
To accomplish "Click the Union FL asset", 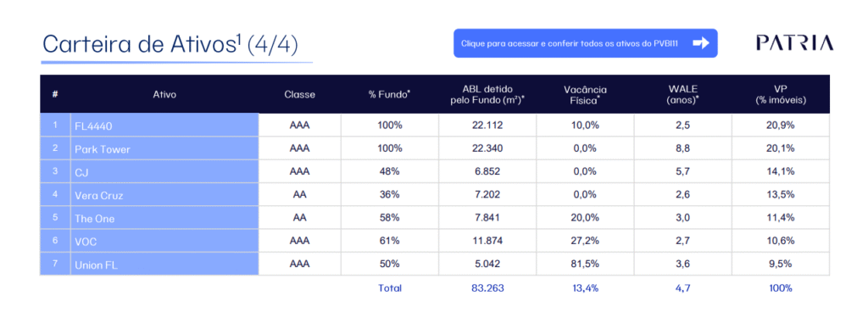I will (x=97, y=265).
